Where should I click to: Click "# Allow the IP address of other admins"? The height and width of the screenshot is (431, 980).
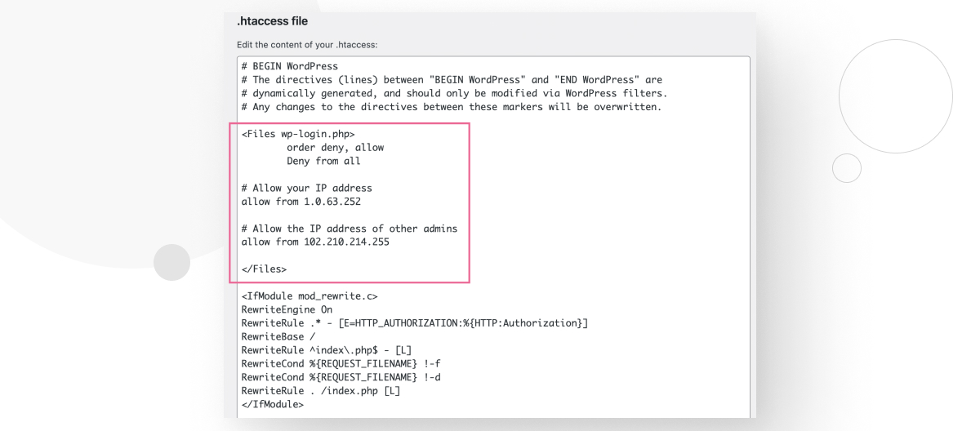click(350, 229)
